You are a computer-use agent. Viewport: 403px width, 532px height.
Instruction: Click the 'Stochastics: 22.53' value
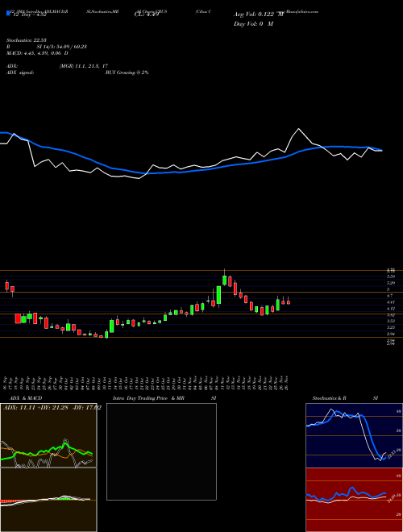coord(26,40)
